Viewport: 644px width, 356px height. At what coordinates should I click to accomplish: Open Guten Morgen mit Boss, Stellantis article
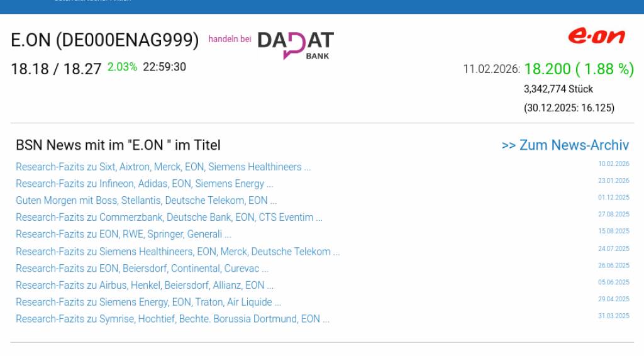tap(146, 201)
